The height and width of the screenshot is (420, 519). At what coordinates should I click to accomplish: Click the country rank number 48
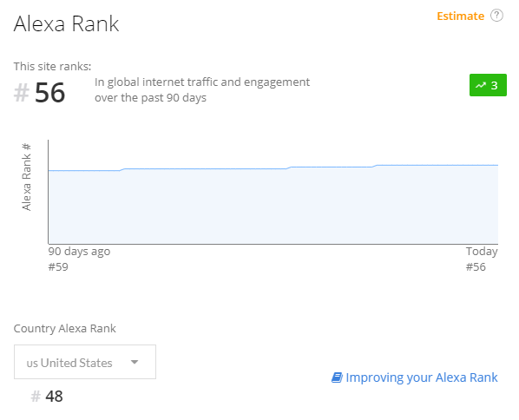pyautogui.click(x=55, y=397)
